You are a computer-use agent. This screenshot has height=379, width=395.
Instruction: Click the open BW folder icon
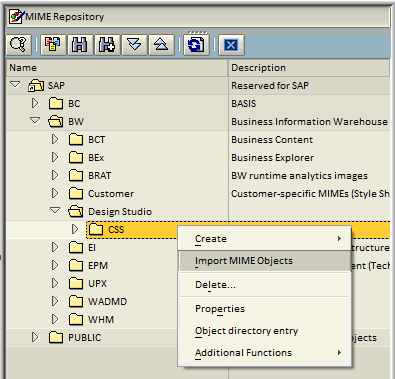(x=56, y=122)
